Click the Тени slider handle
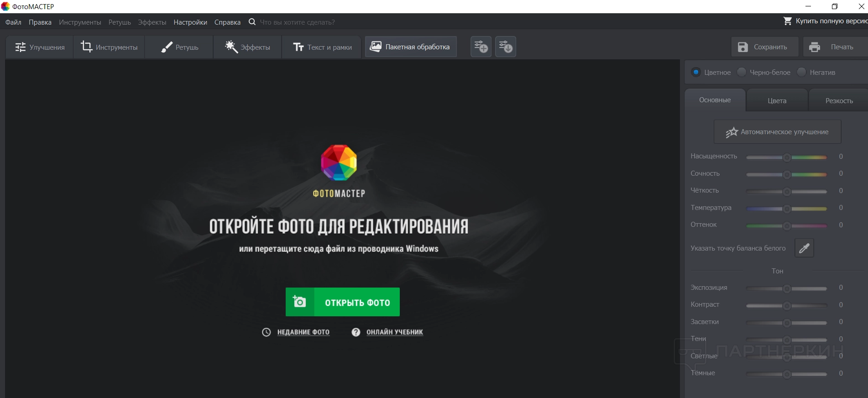This screenshot has height=398, width=868. pos(787,340)
